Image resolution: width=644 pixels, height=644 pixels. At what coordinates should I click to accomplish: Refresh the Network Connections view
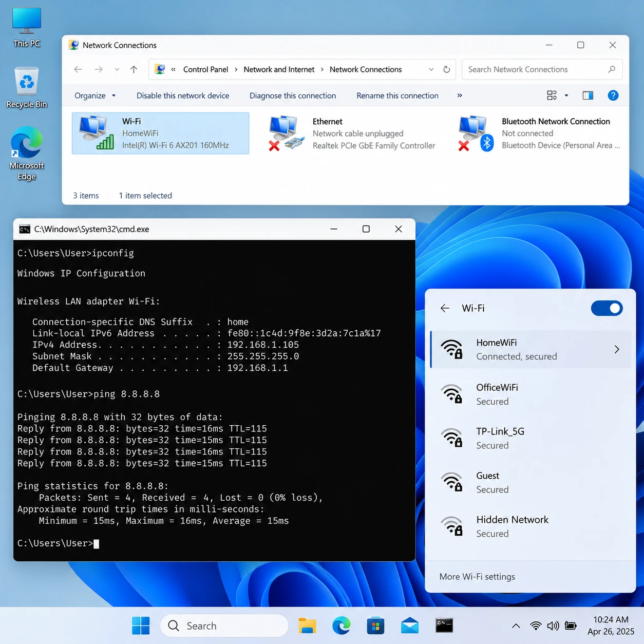pos(447,69)
